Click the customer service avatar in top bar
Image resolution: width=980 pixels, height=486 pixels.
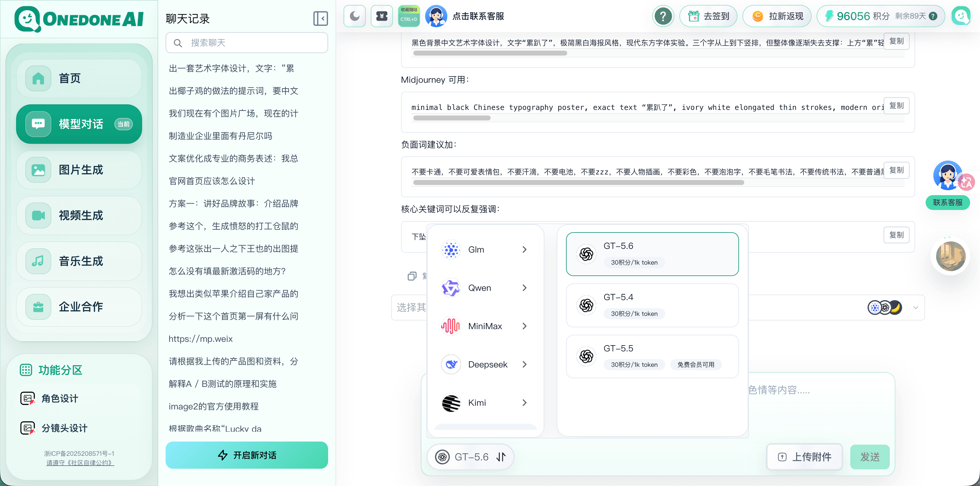(x=436, y=16)
